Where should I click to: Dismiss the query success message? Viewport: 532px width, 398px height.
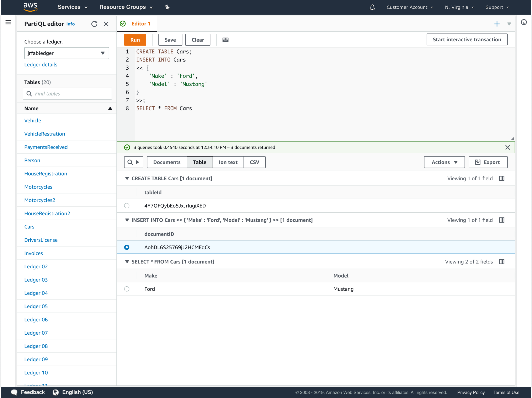point(507,147)
